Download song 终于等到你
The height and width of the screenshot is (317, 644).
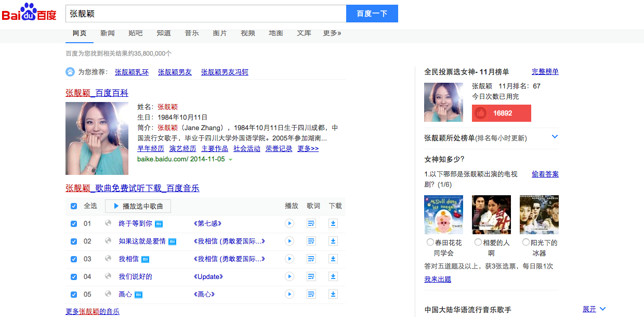[x=333, y=223]
